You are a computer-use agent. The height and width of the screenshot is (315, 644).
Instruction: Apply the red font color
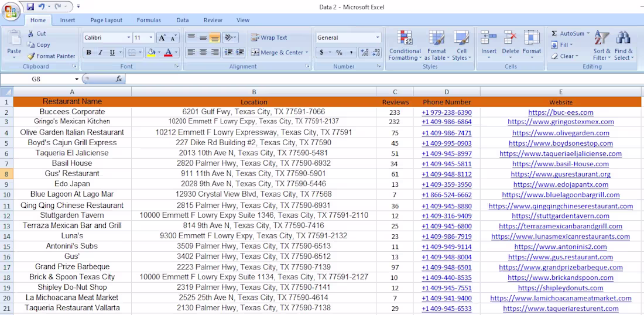[x=168, y=53]
